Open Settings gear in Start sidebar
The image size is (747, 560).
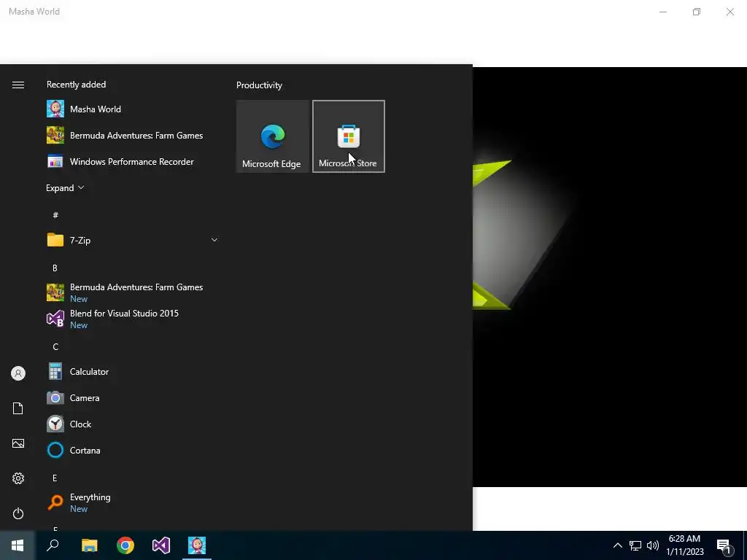18,478
